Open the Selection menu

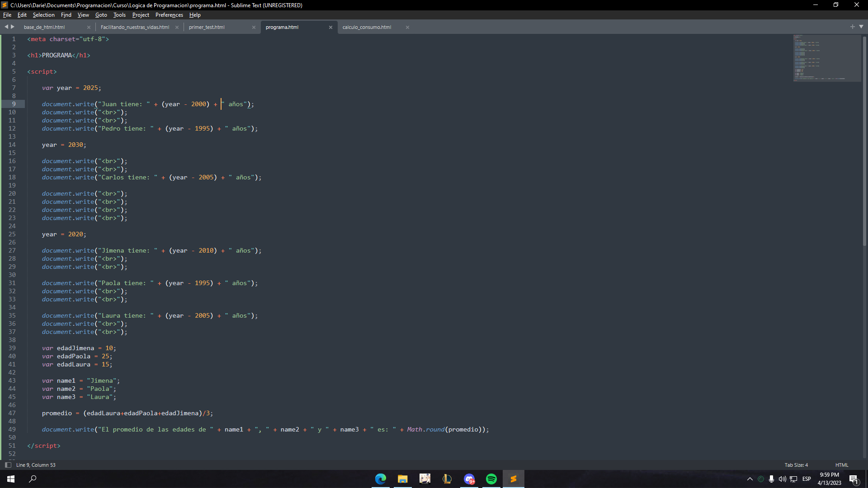click(x=43, y=15)
